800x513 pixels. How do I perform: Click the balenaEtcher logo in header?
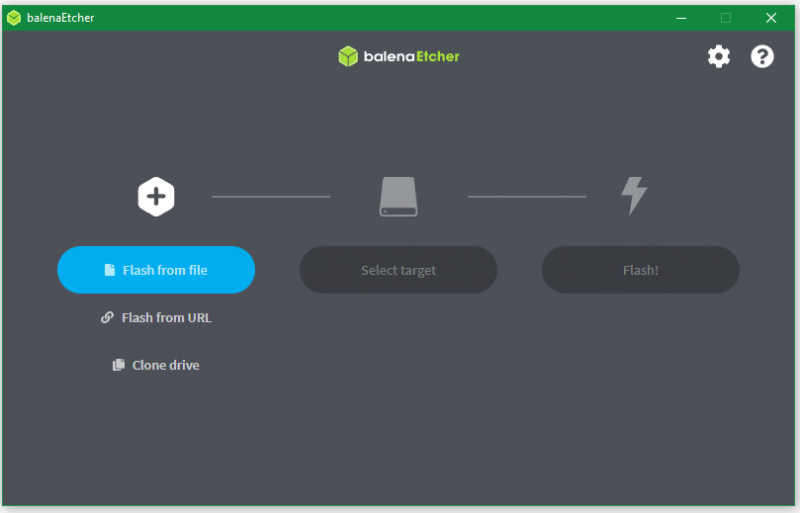tap(398, 56)
